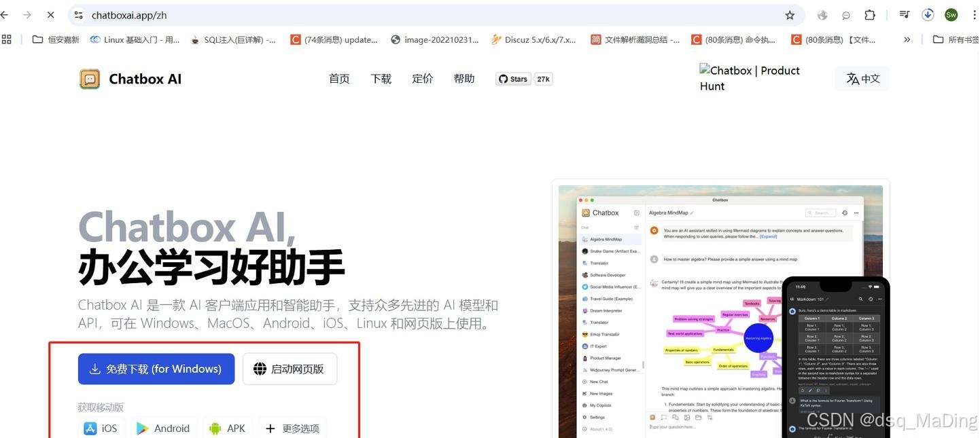The width and height of the screenshot is (980, 438).
Task: Open the SQL注入(巨详解) bookmark
Action: (233, 39)
